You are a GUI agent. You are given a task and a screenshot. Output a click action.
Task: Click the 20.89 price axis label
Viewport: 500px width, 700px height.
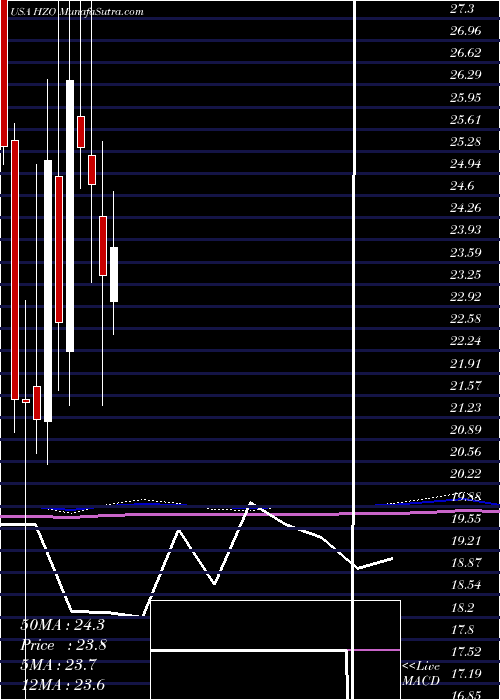coord(466,429)
